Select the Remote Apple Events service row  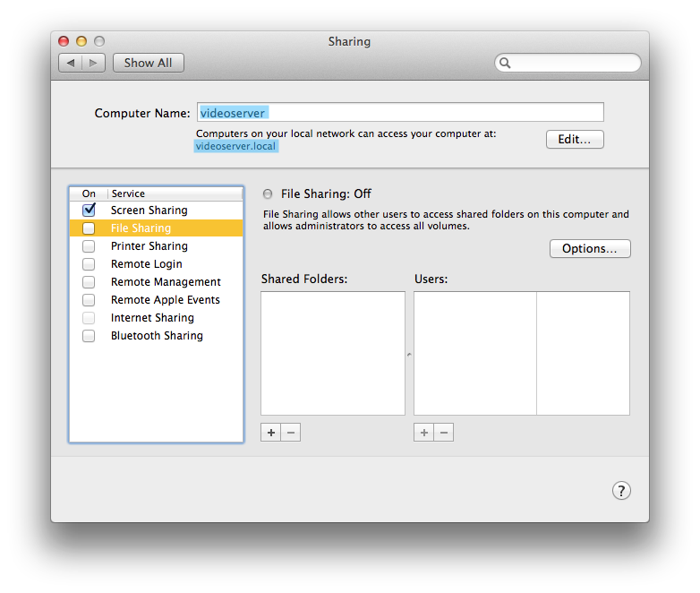[x=157, y=300]
